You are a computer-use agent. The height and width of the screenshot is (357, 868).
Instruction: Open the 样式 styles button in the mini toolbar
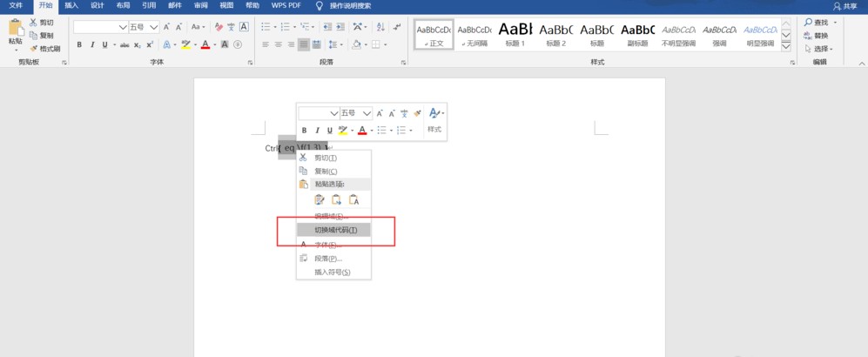[x=435, y=121]
